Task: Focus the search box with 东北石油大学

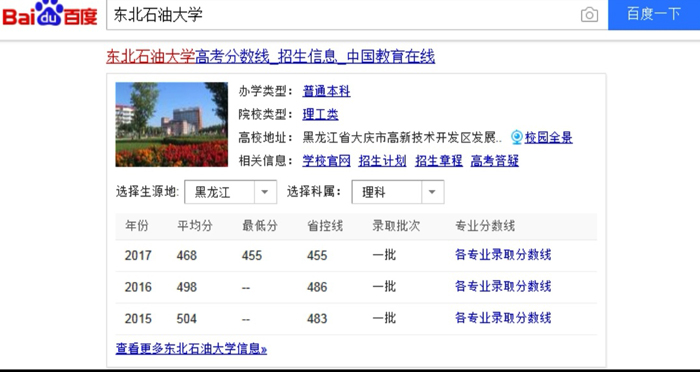Action: 344,15
